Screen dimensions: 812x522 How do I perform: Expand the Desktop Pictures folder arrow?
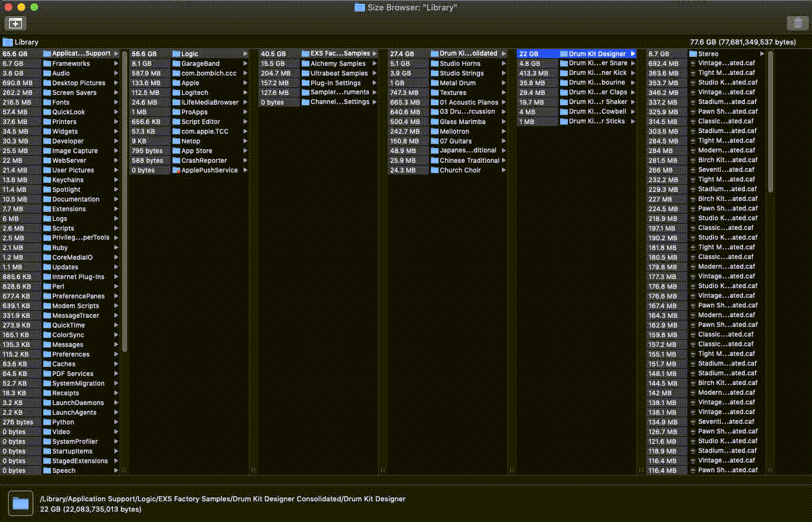click(116, 83)
